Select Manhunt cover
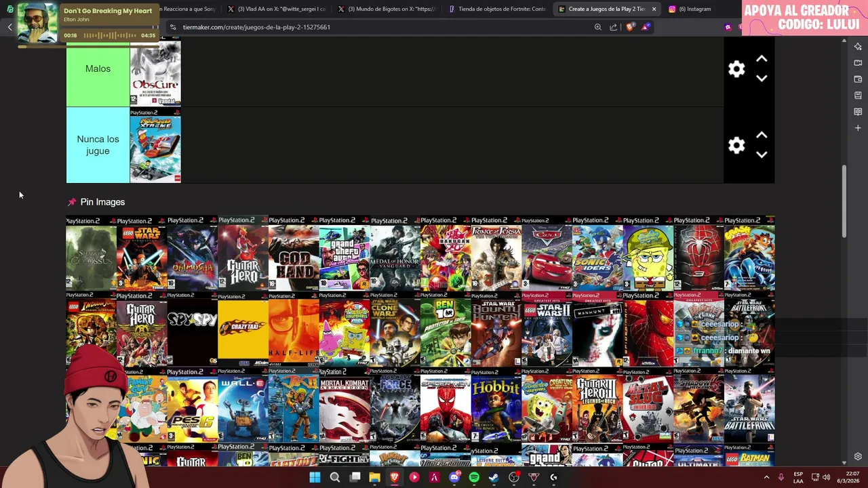Viewport: 868px width, 488px height. pos(597,330)
